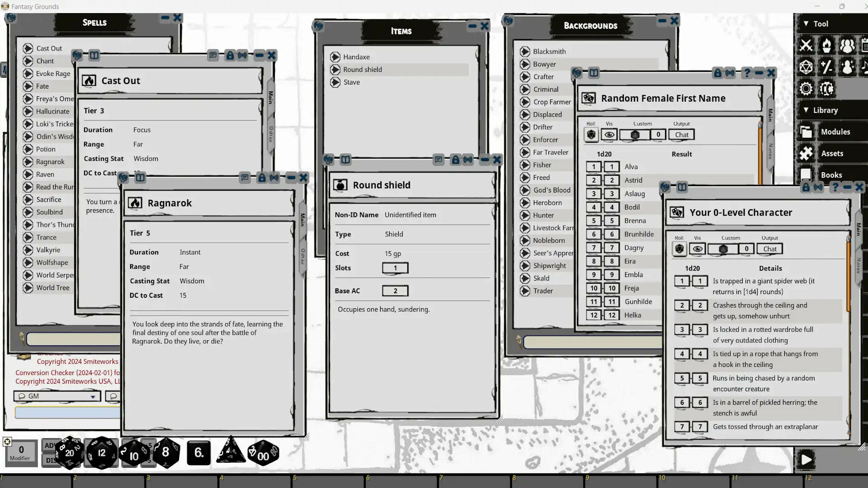Image resolution: width=868 pixels, height=488 pixels.
Task: Collapse the Tool section in the sidebar
Action: [807, 23]
